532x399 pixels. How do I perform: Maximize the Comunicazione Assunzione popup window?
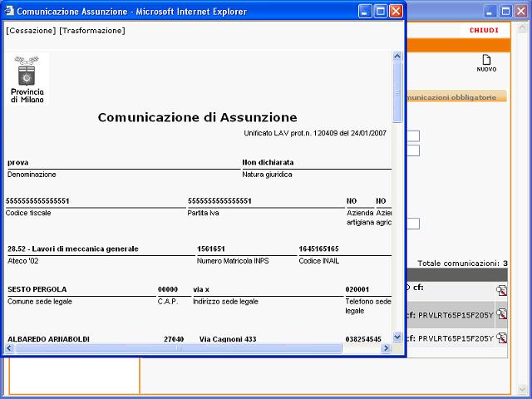pos(381,12)
